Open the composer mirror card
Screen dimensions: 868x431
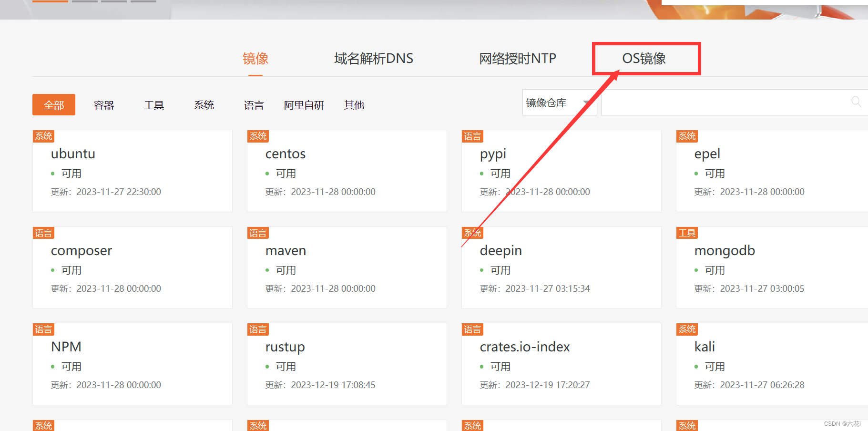tap(133, 267)
